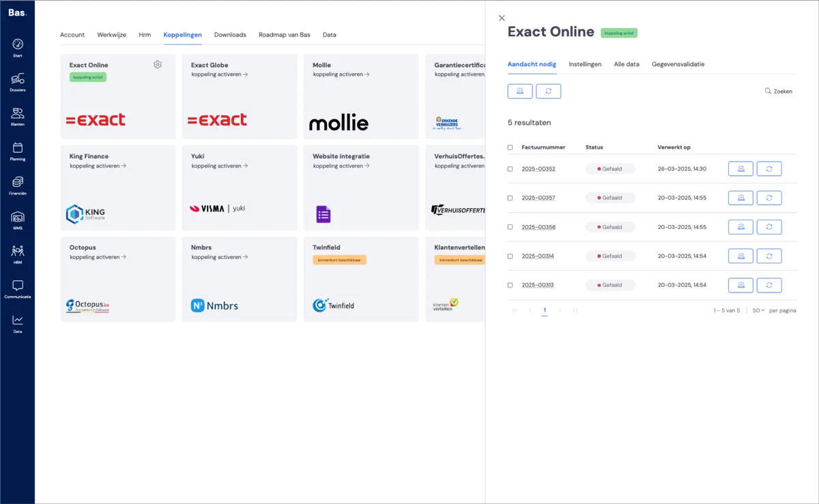The height and width of the screenshot is (504, 819).
Task: Open the Account tab
Action: [72, 35]
